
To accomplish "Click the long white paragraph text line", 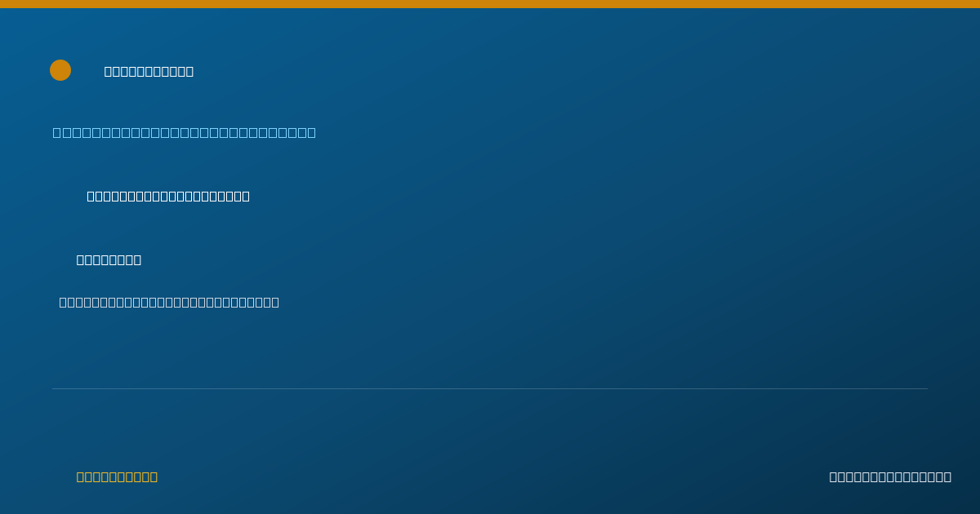I will click(169, 302).
